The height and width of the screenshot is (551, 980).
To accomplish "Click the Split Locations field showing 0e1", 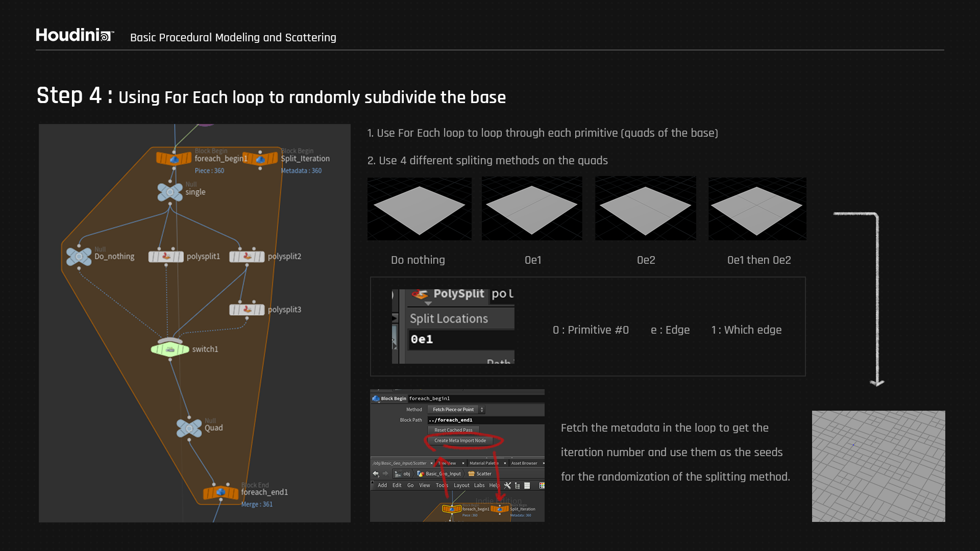I will [460, 339].
